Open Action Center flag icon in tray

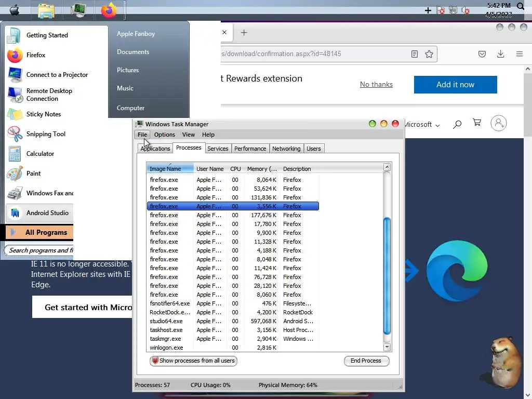coord(441,10)
